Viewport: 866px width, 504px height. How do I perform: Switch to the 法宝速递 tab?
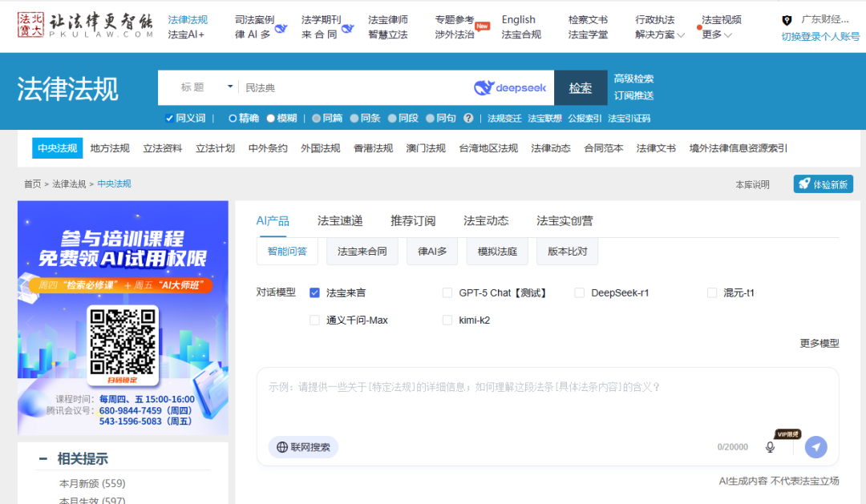pyautogui.click(x=340, y=221)
